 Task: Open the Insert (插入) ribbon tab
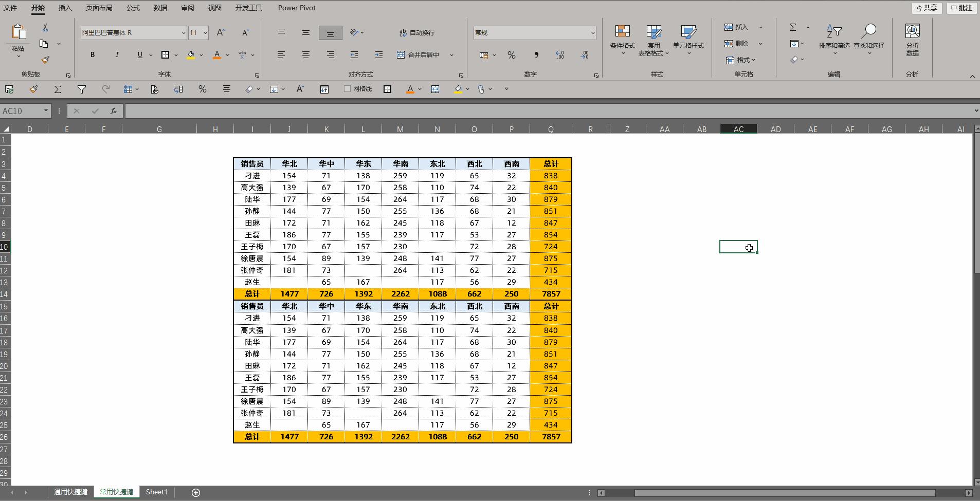[65, 8]
